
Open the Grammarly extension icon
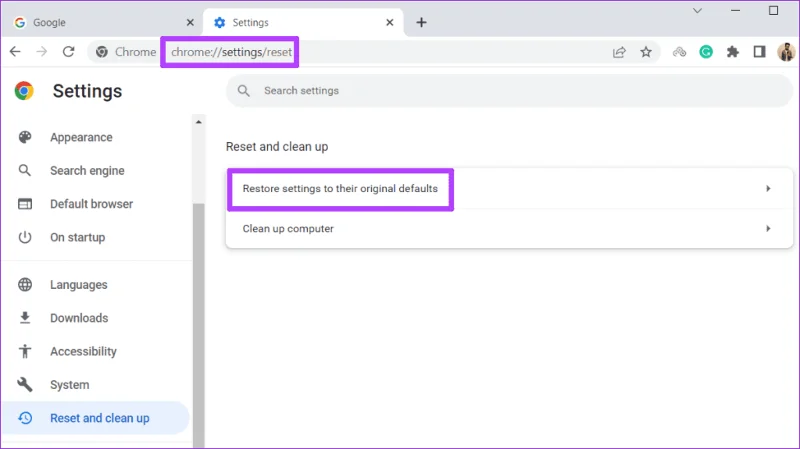pyautogui.click(x=706, y=52)
